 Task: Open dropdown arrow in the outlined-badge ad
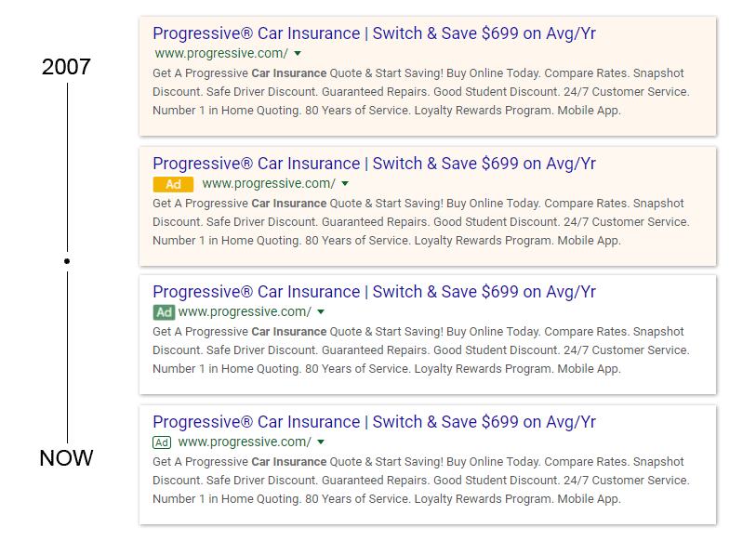pos(321,442)
